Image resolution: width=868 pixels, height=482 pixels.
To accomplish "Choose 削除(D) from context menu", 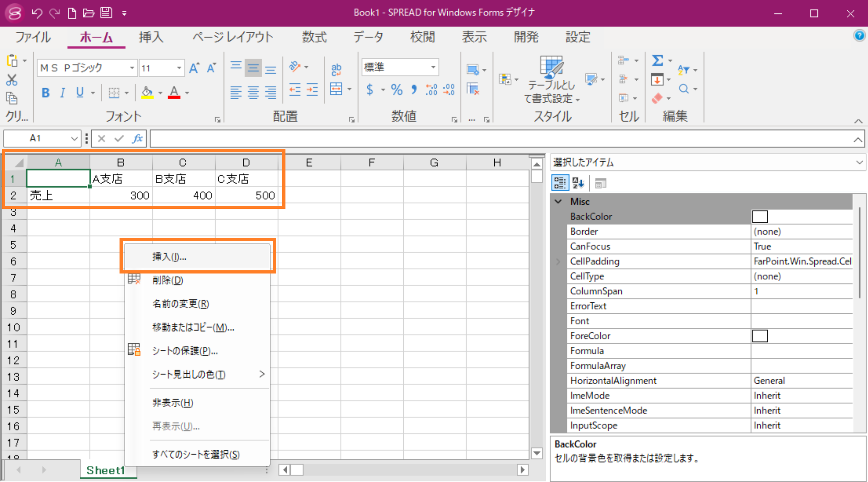I will (197, 280).
